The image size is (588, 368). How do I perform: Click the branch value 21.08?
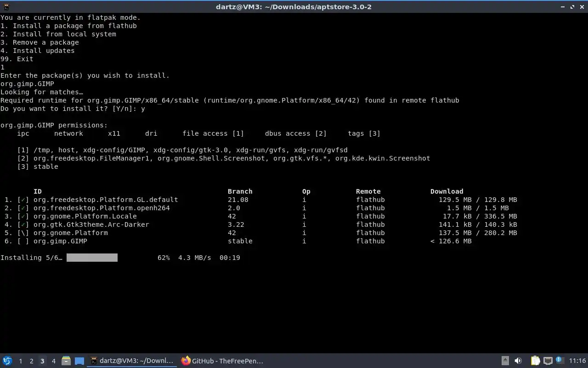click(x=238, y=200)
